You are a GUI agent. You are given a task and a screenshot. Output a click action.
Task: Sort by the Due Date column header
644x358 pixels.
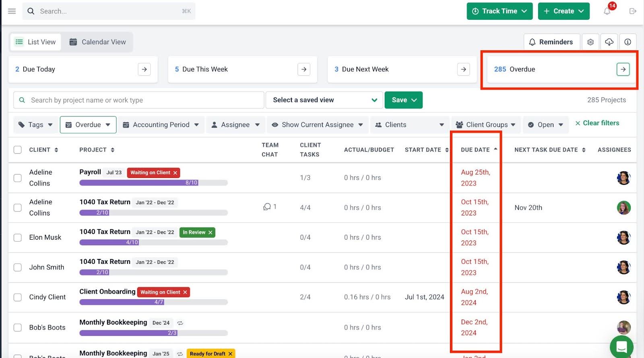479,149
